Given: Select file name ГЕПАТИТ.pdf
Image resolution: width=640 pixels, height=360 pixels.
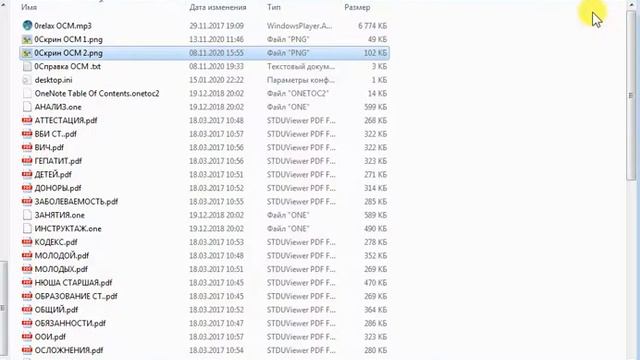Looking at the screenshot, I should click(x=58, y=161).
